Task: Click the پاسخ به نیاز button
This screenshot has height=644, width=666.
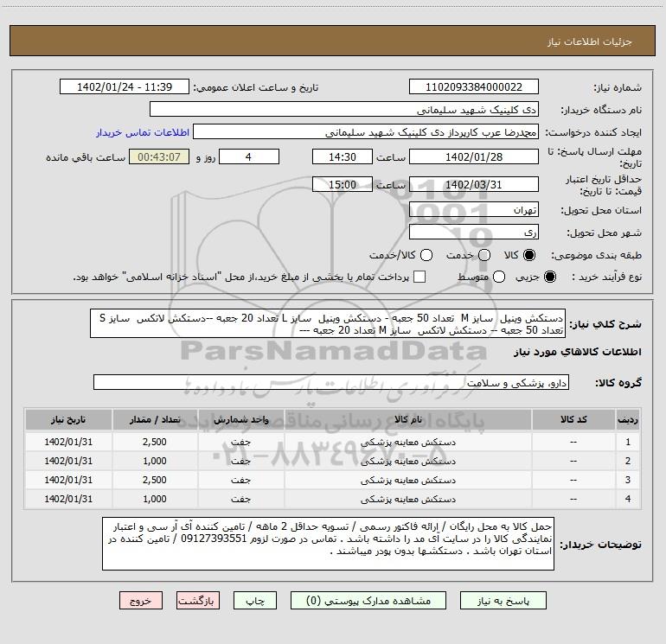Action: 503,601
